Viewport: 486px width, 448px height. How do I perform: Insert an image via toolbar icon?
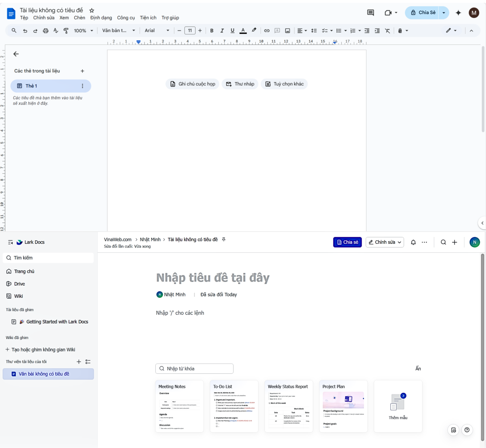click(287, 30)
